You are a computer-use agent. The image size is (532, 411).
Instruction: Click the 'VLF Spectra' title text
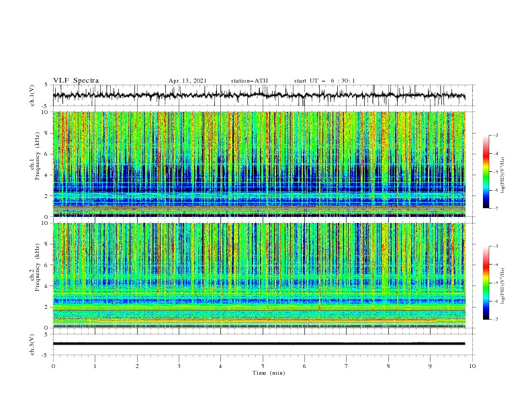pos(76,81)
